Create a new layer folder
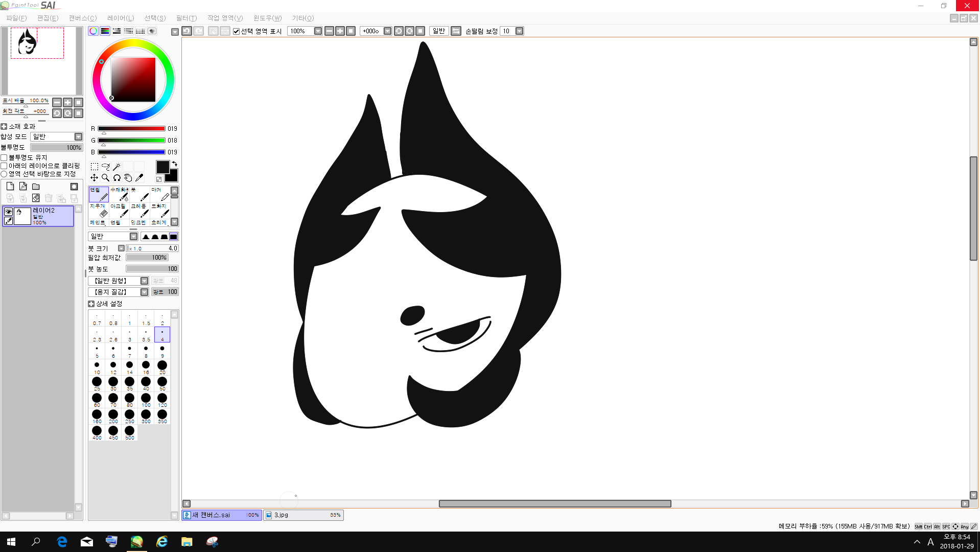This screenshot has width=980, height=552. pos(36,187)
